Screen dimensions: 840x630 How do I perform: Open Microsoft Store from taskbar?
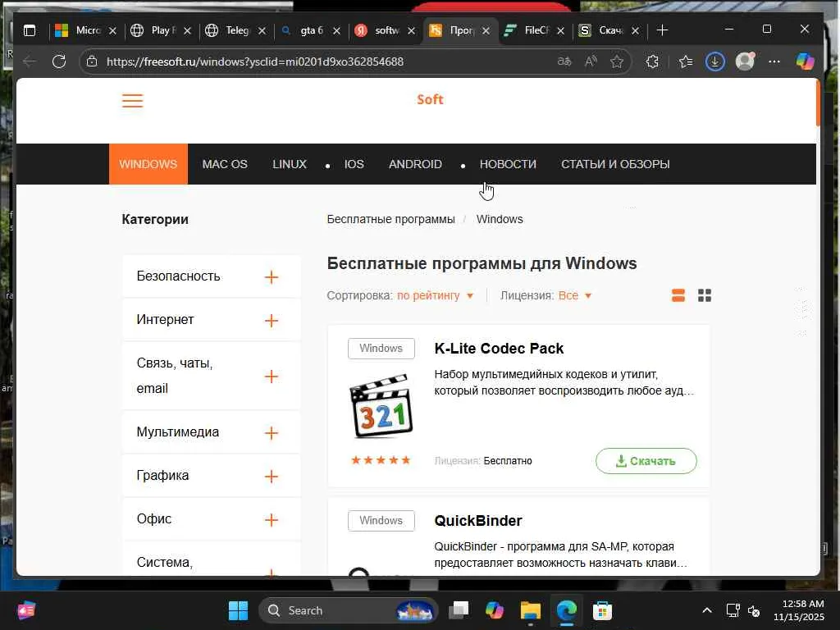point(602,610)
